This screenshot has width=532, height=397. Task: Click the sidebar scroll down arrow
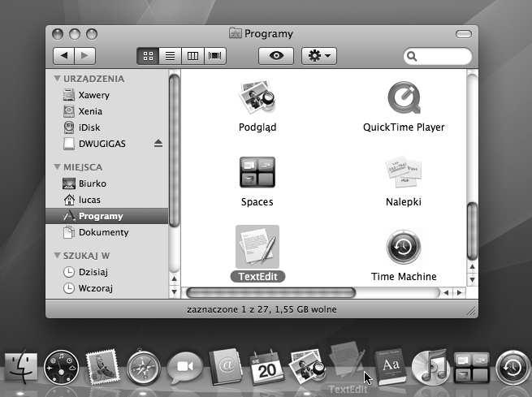point(174,291)
